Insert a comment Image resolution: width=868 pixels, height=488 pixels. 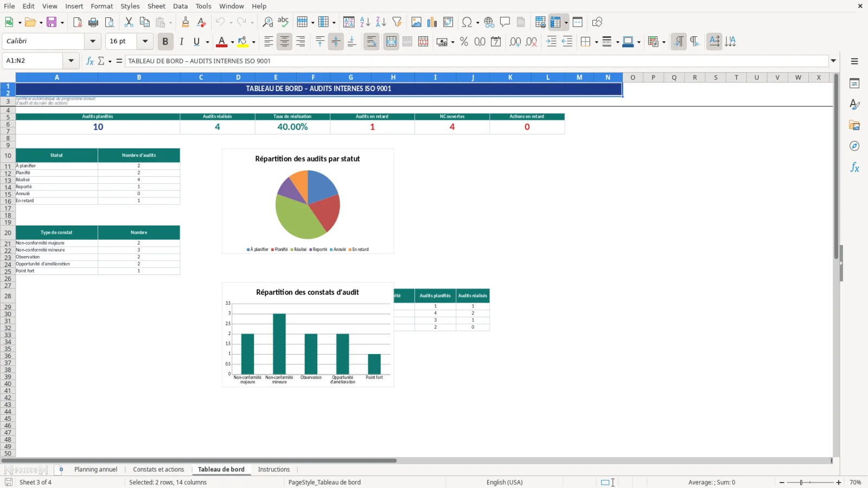(505, 22)
